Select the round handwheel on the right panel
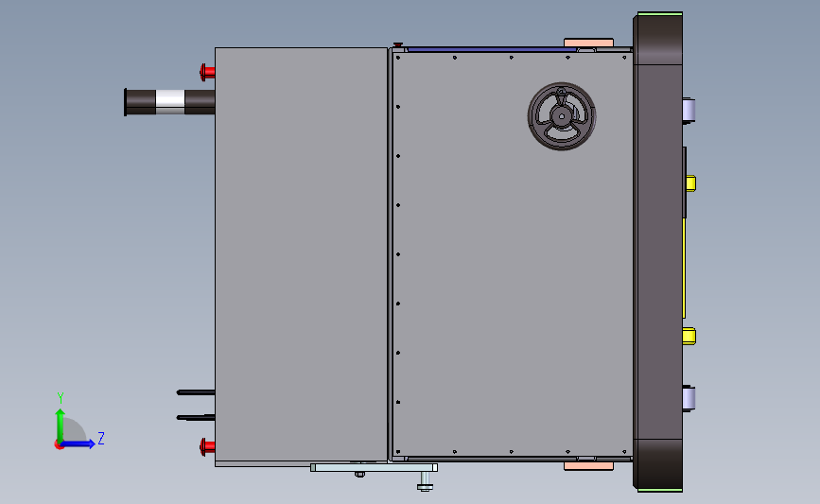Screen dimensions: 820x504 coord(562,116)
